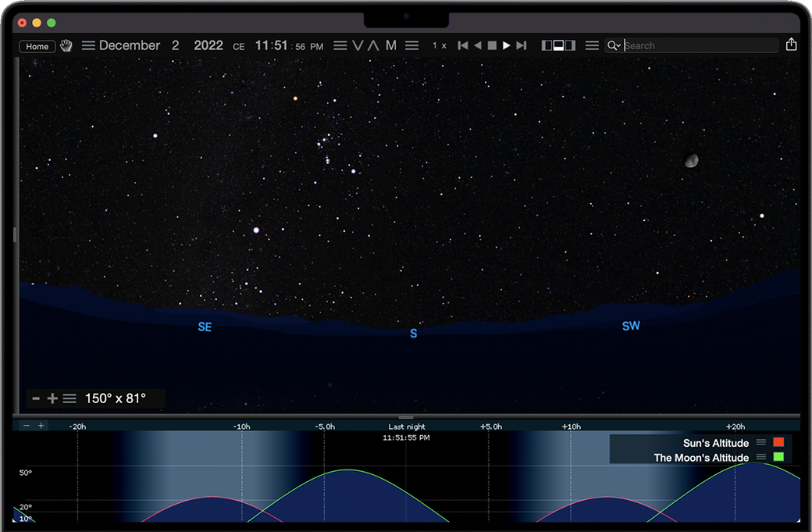
Task: Click the red Sun's Altitude color swatch
Action: 778,443
